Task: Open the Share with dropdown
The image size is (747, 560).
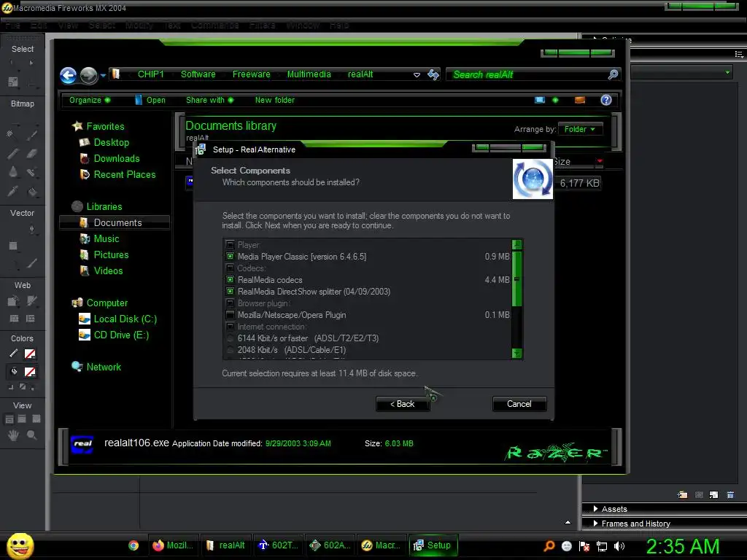Action: (x=209, y=100)
